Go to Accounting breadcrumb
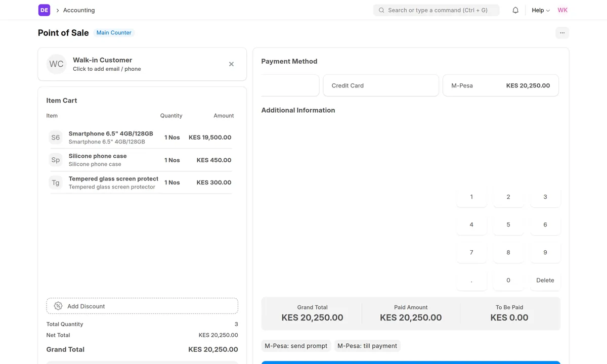 point(79,10)
